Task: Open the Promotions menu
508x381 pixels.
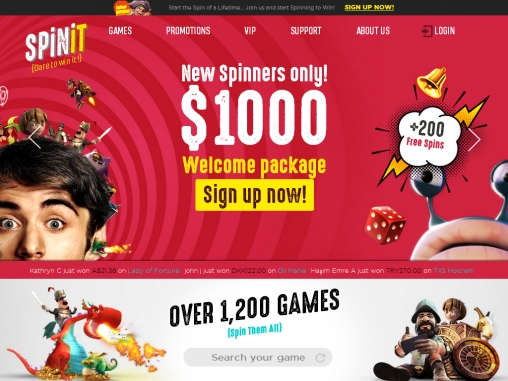Action: point(188,31)
